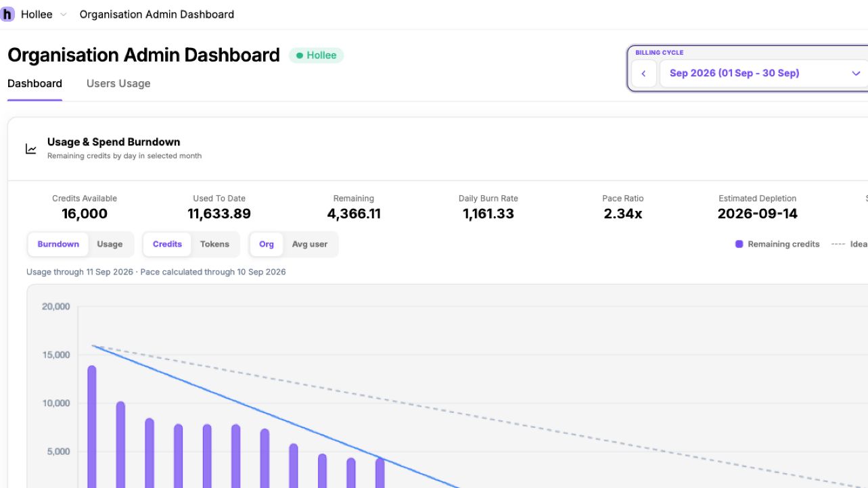The width and height of the screenshot is (868, 488).
Task: Click the Usage & Spend Burndown heading
Action: tap(114, 142)
